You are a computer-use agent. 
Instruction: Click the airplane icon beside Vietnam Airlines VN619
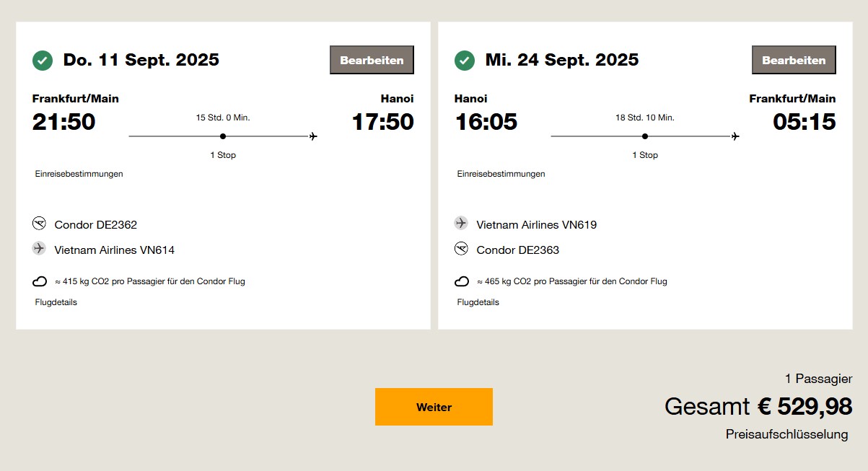click(461, 223)
